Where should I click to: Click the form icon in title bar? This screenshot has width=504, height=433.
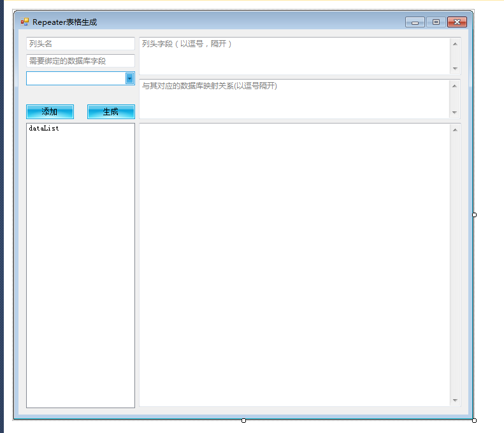click(25, 22)
